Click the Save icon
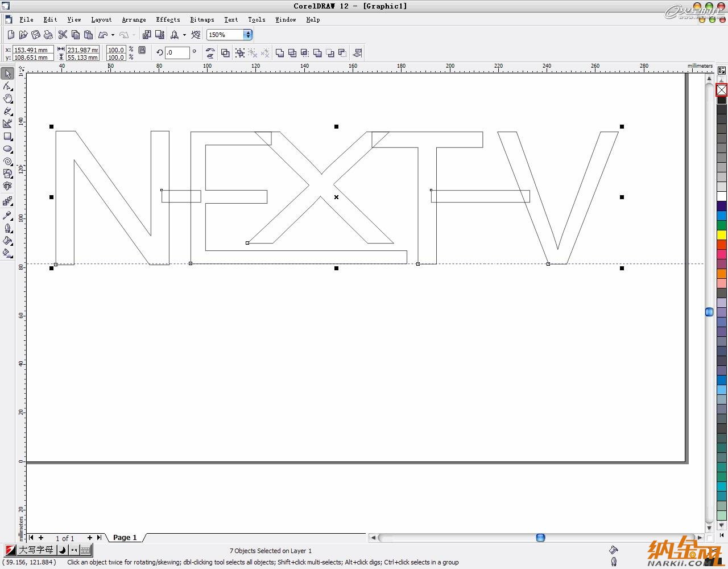Image resolution: width=728 pixels, height=569 pixels. 35,35
